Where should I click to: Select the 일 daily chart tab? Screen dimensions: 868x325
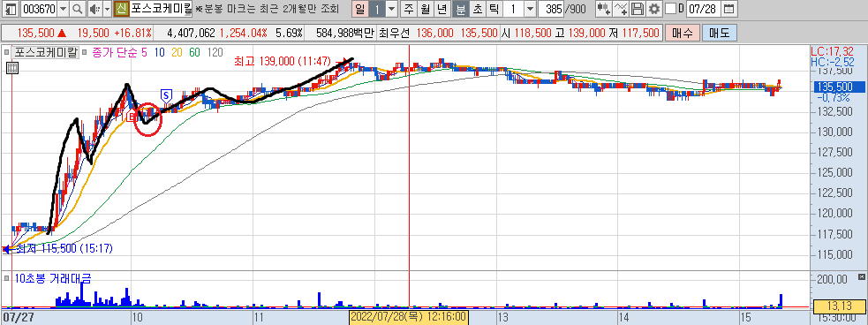click(x=359, y=9)
